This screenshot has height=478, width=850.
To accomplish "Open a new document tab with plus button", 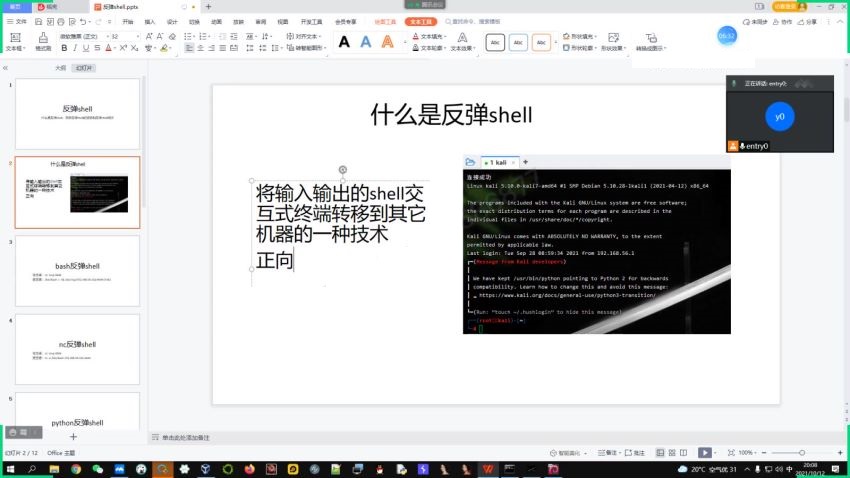I will pyautogui.click(x=208, y=7).
